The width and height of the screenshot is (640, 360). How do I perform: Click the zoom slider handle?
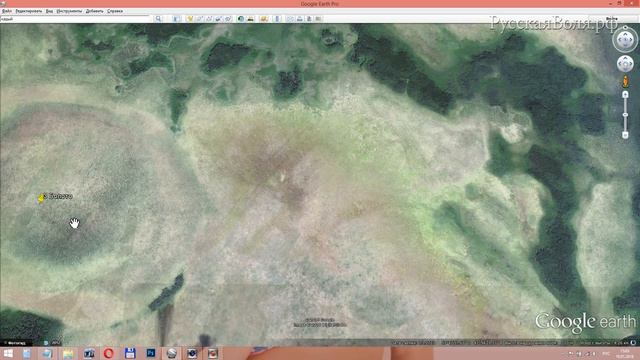coord(625,115)
